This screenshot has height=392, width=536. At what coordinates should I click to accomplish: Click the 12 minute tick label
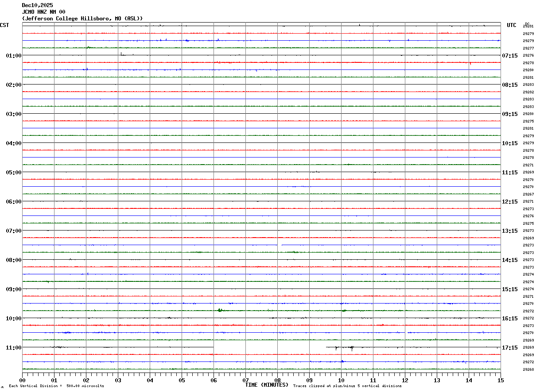click(x=405, y=380)
